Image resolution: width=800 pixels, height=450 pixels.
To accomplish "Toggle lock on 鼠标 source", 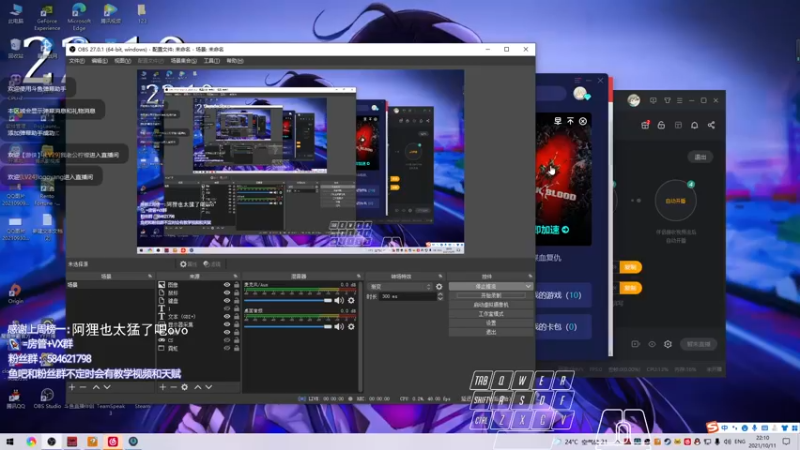I will (x=236, y=293).
